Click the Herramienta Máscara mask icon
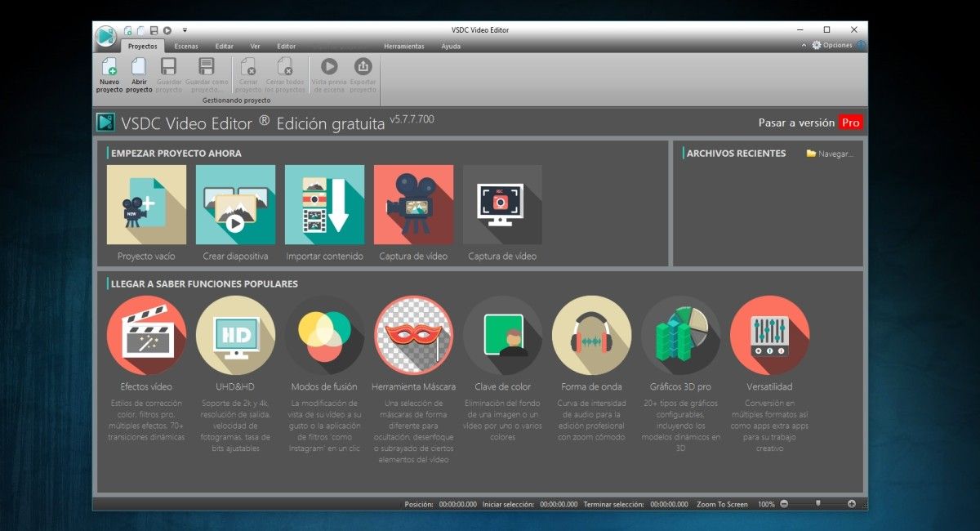980x531 pixels. 413,335
